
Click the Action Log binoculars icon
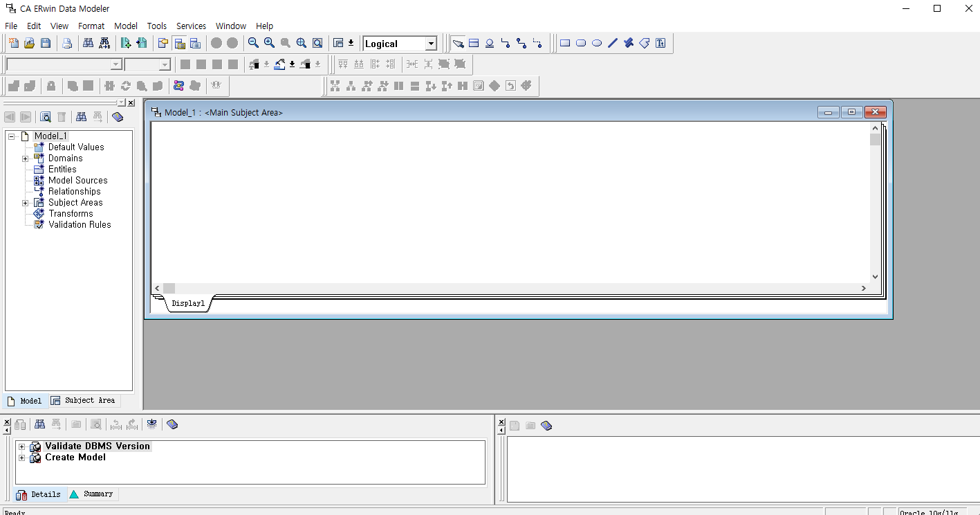pos(40,424)
